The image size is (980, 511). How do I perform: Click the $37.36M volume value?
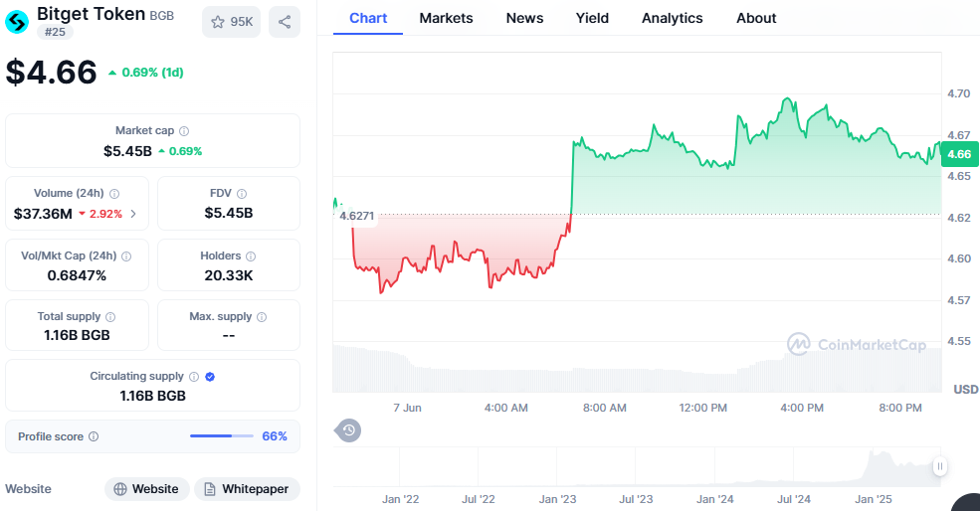[x=43, y=214]
